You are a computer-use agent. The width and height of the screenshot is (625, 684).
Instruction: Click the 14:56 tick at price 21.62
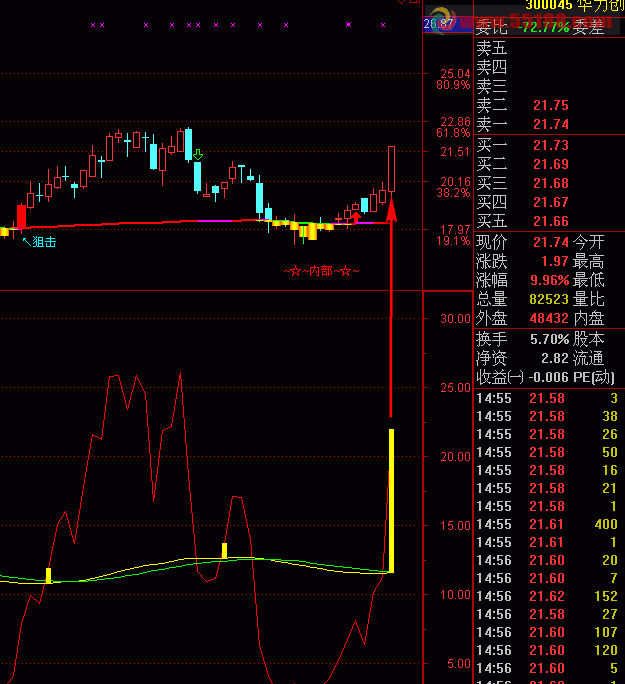(x=549, y=596)
